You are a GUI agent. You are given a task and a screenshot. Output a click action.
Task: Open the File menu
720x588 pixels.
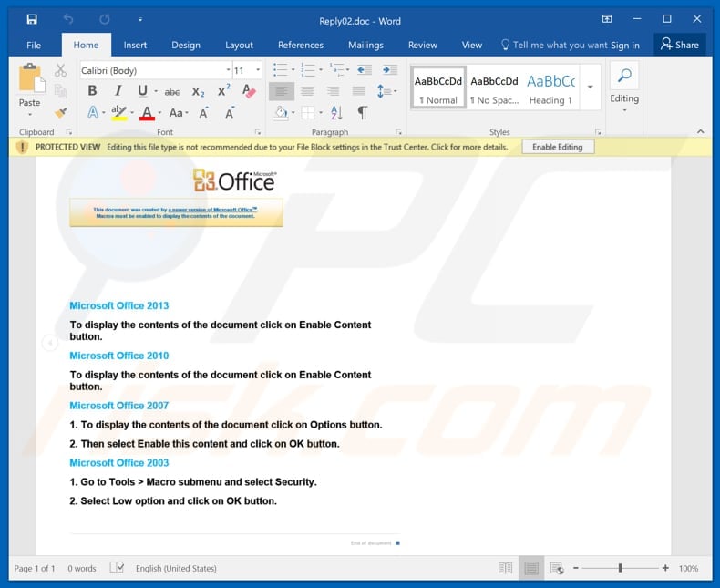coord(34,45)
